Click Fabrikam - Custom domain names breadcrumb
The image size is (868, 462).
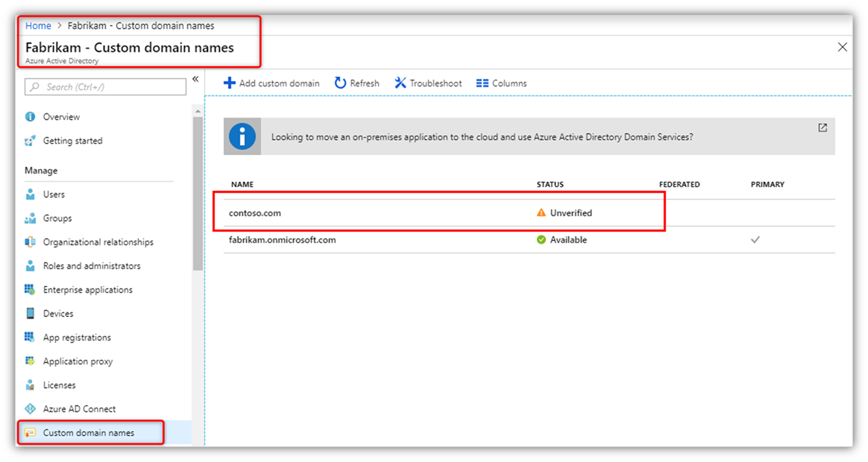pos(141,25)
